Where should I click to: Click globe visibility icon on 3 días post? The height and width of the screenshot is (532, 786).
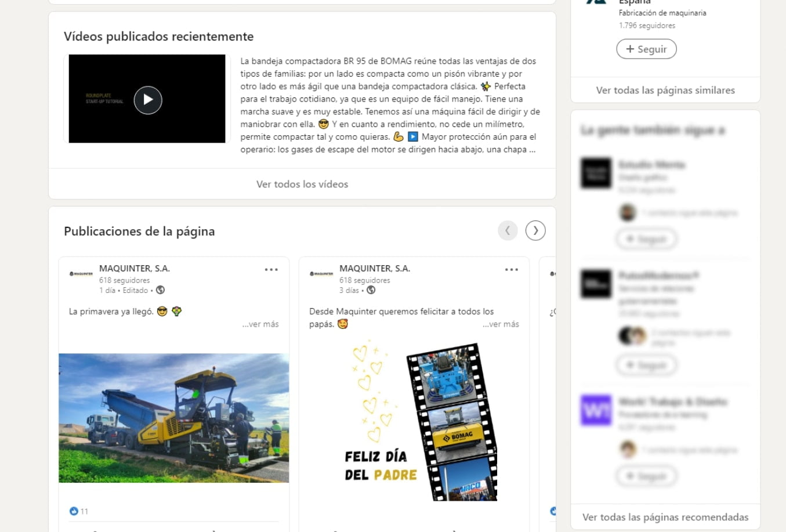[x=371, y=290]
